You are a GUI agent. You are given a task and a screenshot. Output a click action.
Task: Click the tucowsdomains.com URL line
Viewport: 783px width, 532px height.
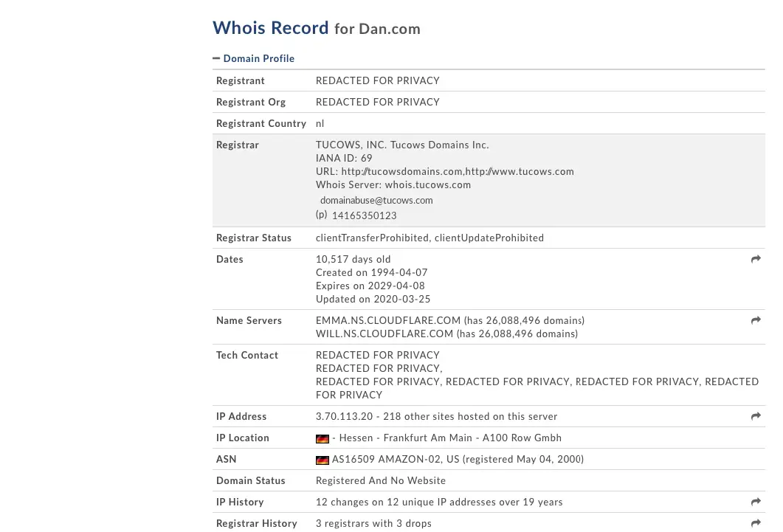tap(444, 171)
